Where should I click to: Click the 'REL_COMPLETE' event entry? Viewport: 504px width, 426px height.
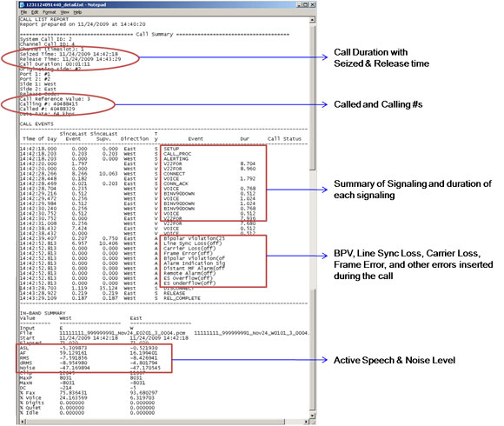[x=182, y=298]
